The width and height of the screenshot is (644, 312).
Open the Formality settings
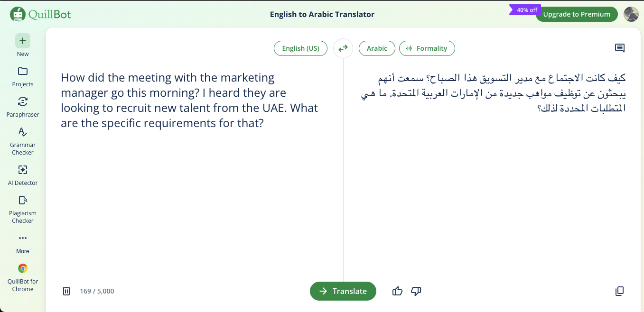point(427,48)
